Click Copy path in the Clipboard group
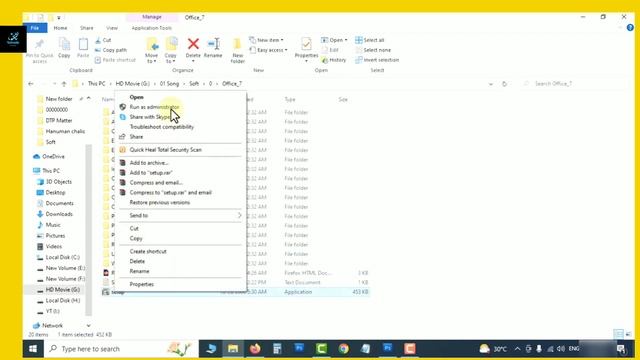This screenshot has height=360, width=640. tap(111, 50)
